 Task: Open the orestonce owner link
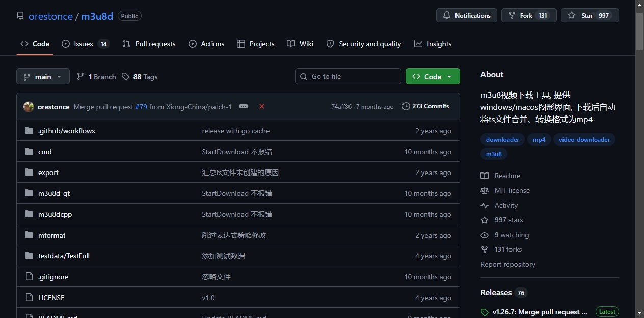[x=50, y=16]
